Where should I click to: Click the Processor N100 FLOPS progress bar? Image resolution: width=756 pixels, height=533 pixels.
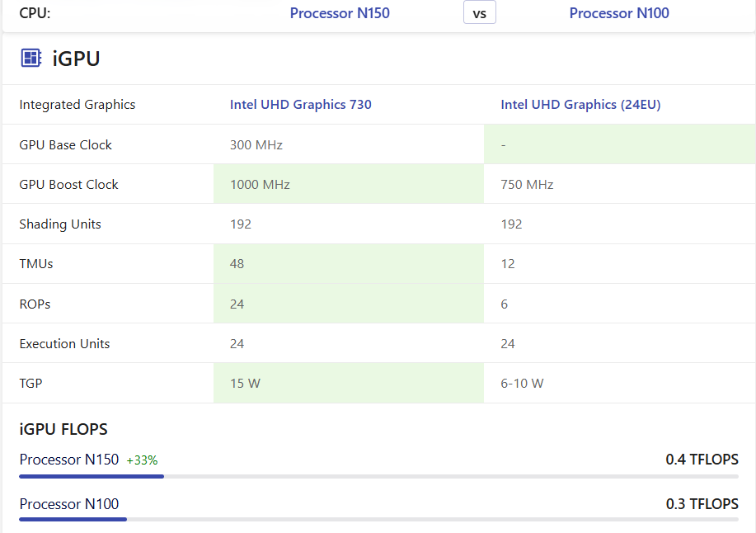click(378, 520)
